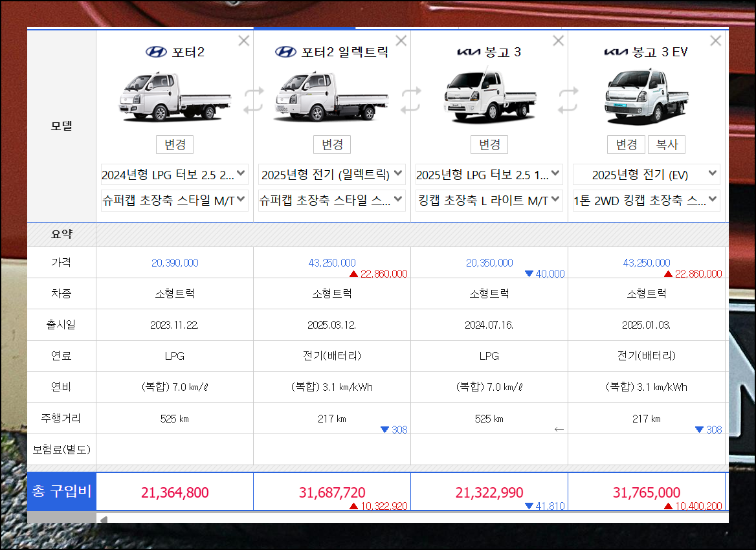The image size is (756, 550).
Task: Click release date 2023.11.22.
Action: coord(175,325)
